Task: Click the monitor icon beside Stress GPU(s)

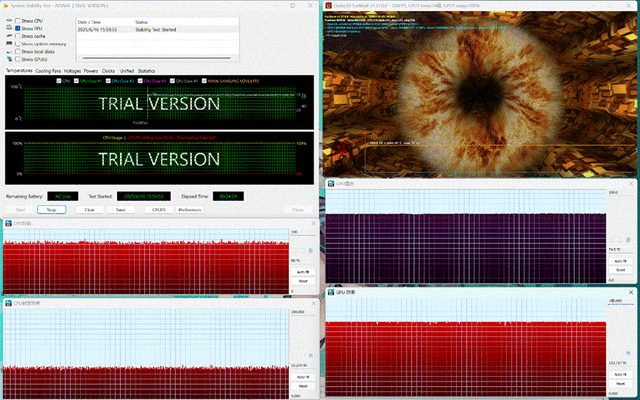Action: tap(9, 59)
